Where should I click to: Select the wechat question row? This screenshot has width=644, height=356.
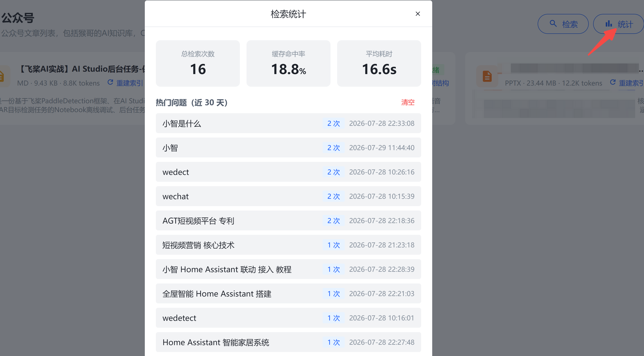tap(288, 196)
